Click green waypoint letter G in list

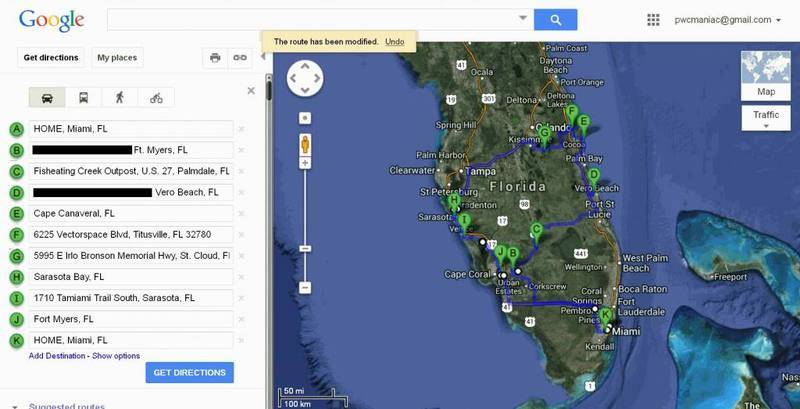pos(16,256)
